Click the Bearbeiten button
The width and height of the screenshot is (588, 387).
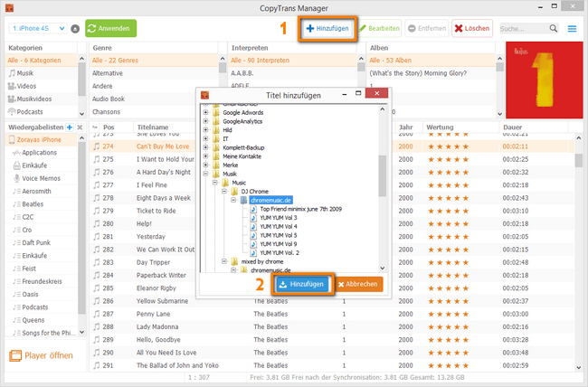380,29
